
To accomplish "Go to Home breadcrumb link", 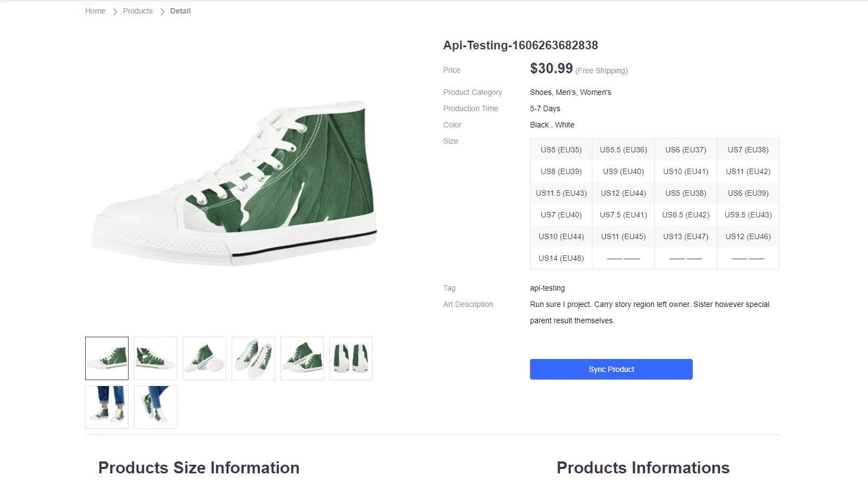I will [x=95, y=11].
